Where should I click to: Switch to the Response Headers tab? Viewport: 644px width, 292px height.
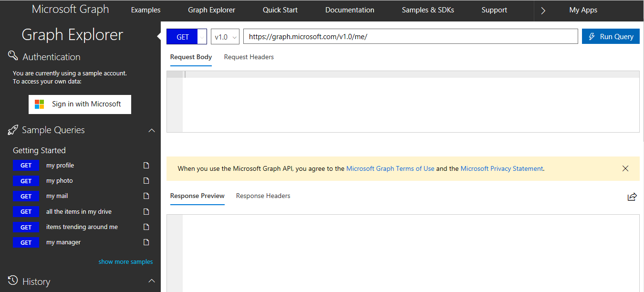pos(263,196)
